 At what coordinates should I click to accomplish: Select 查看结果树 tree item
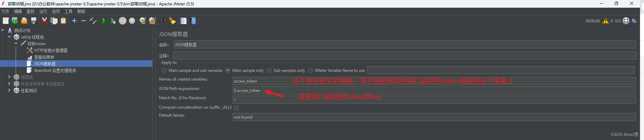(44, 57)
